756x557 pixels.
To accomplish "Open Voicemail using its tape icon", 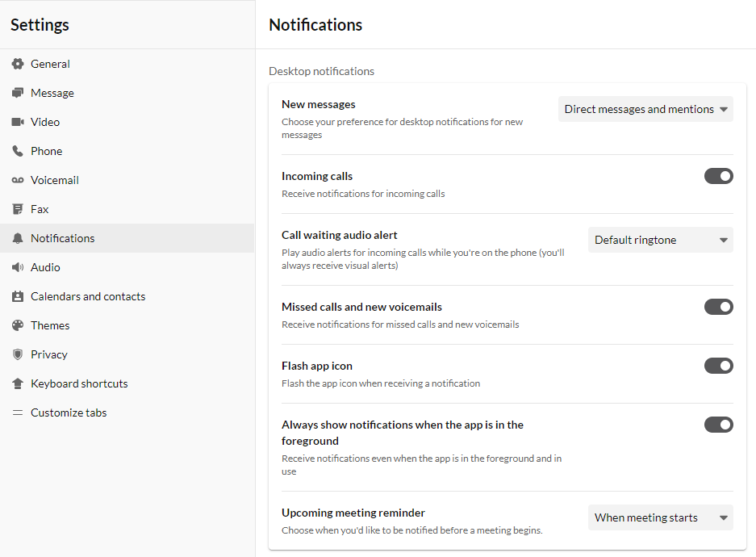I will pyautogui.click(x=18, y=180).
